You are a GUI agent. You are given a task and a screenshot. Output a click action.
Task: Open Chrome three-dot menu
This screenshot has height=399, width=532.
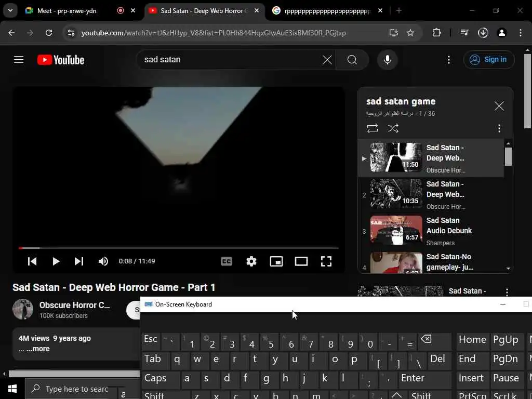[521, 33]
